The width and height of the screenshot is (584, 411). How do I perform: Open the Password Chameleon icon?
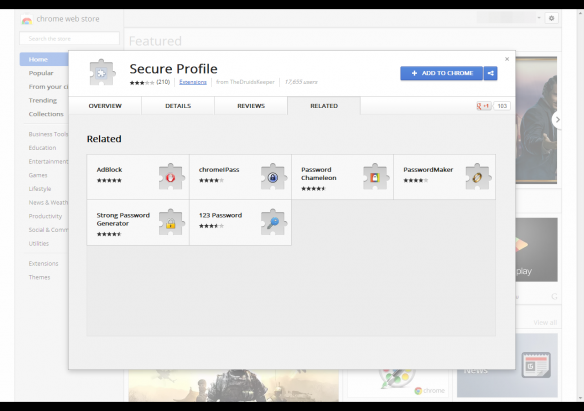coord(375,176)
